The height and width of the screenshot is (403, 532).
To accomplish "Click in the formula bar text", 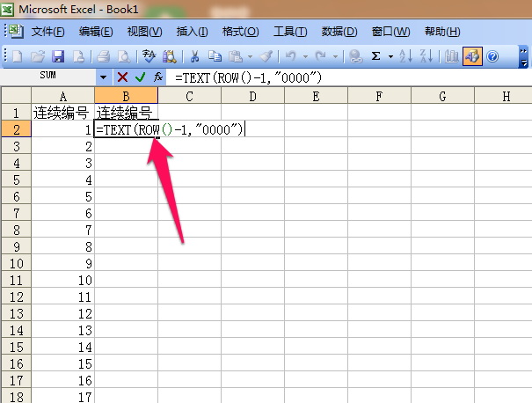I will pos(248,77).
